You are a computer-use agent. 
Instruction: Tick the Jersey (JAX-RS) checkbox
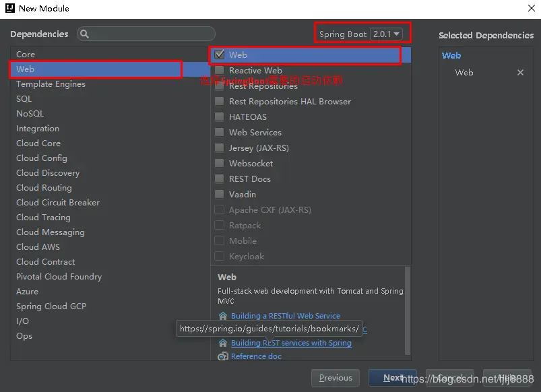tap(220, 148)
